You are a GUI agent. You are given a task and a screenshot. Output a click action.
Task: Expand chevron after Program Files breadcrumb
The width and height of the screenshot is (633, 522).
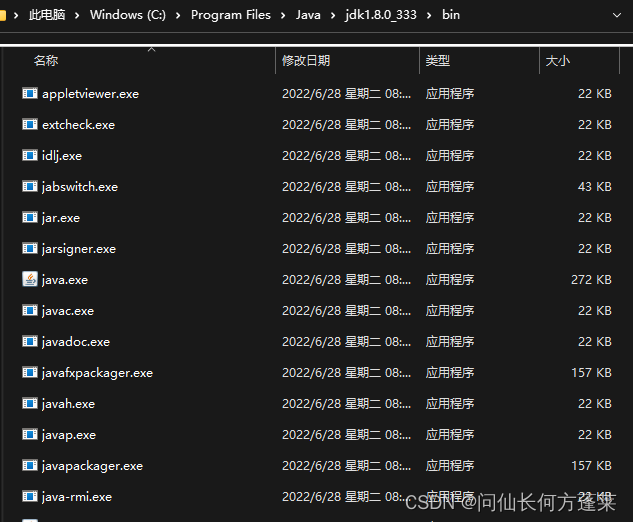(x=283, y=15)
